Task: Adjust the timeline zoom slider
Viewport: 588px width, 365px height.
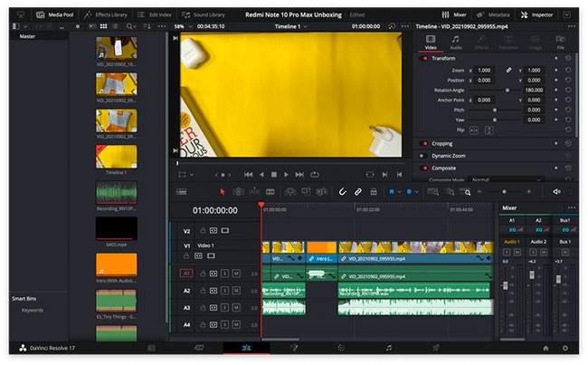Action: point(504,192)
